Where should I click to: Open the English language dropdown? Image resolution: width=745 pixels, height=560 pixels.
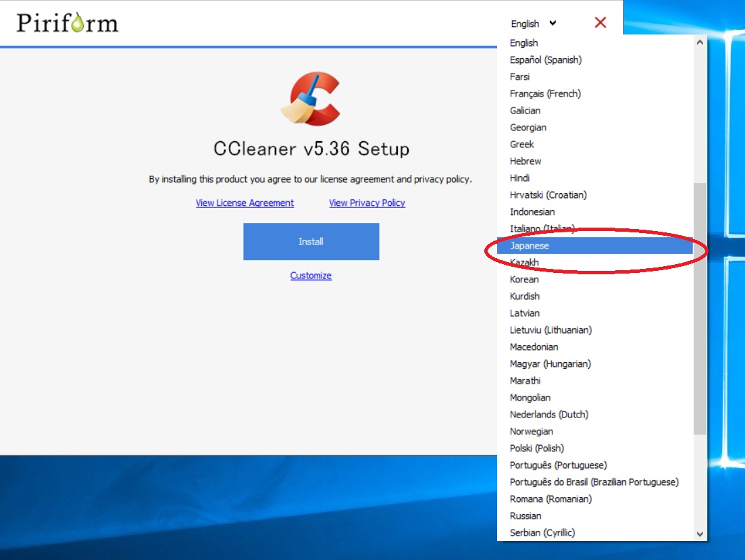[533, 23]
